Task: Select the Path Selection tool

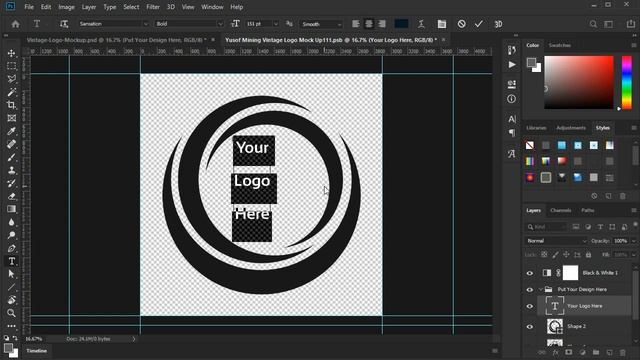Action: click(11, 274)
